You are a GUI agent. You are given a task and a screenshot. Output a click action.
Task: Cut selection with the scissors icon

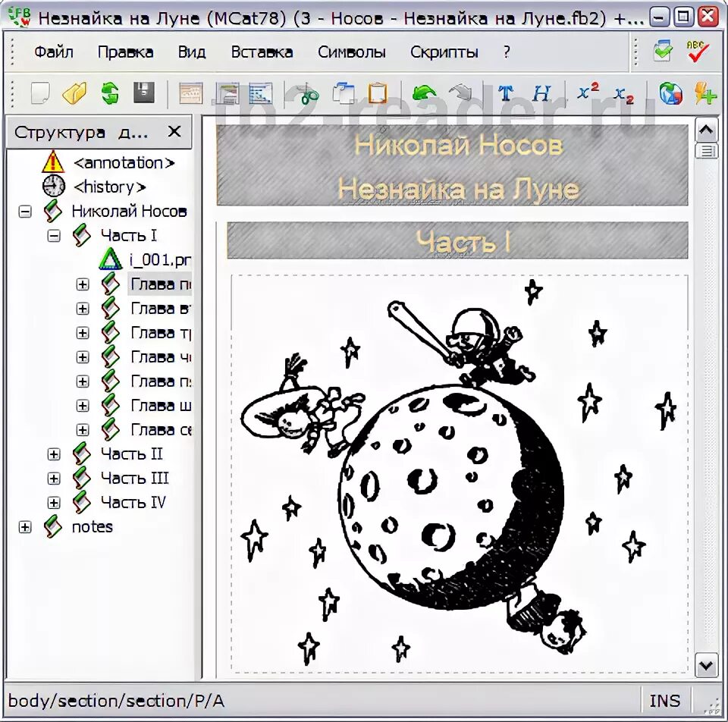307,93
